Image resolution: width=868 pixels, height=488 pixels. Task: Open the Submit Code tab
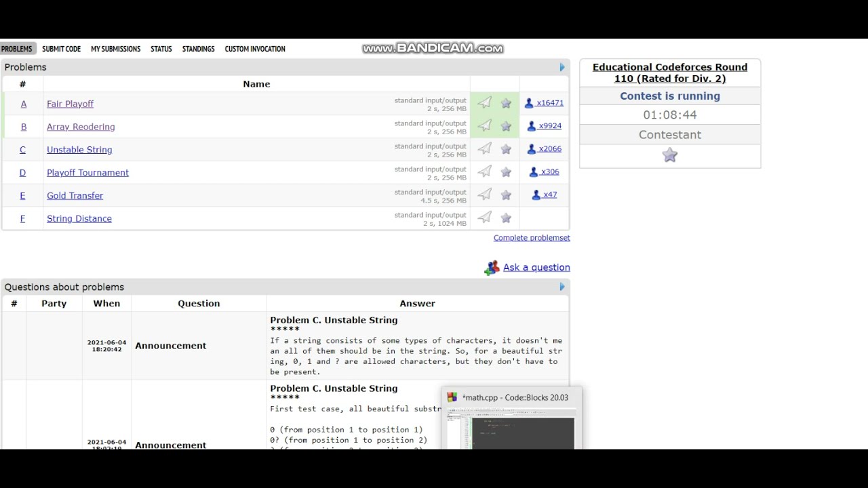(61, 49)
